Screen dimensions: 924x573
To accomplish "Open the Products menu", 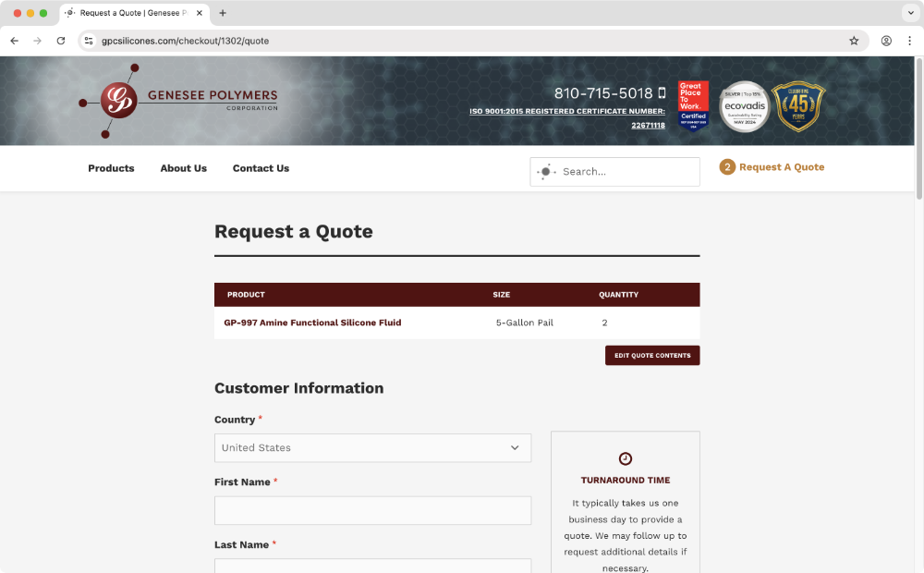I will pos(111,168).
